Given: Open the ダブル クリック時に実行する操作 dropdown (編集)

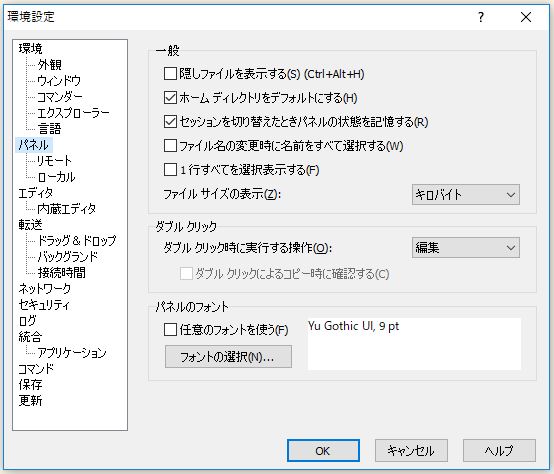Looking at the screenshot, I should tap(466, 248).
